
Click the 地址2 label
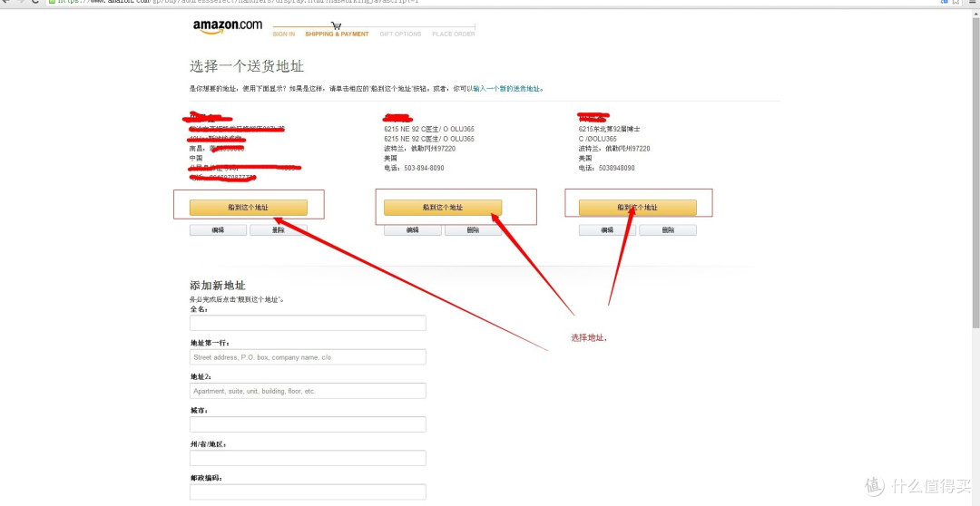pyautogui.click(x=201, y=376)
